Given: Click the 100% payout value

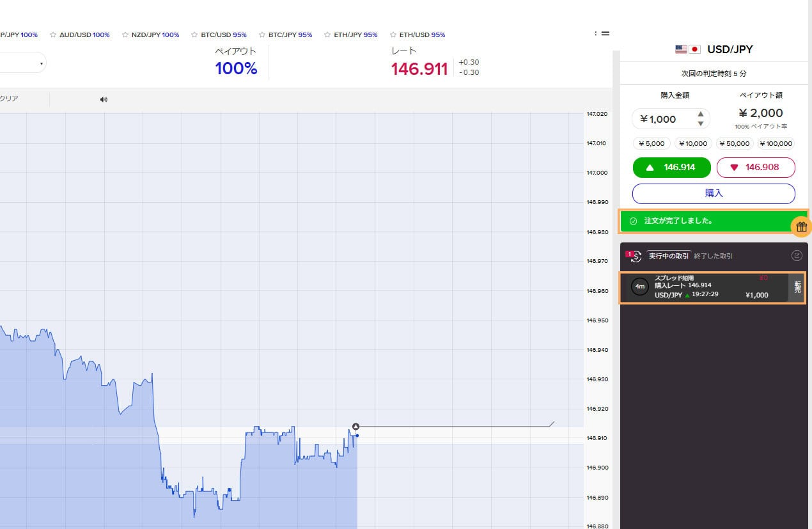Looking at the screenshot, I should click(x=236, y=68).
